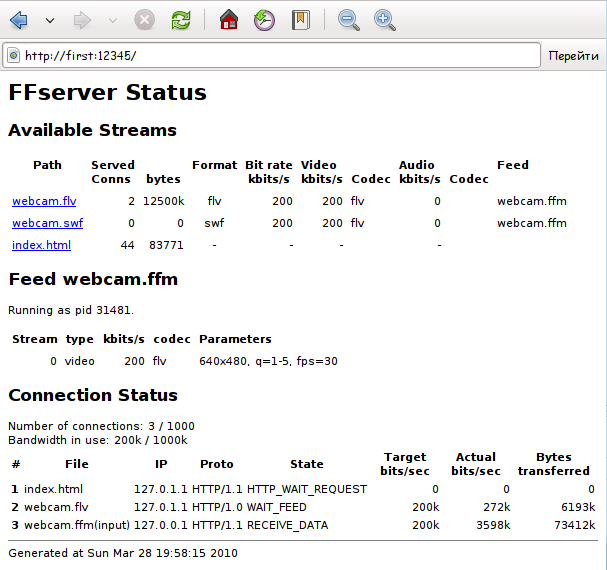Screen dimensions: 607x570
Task: Click RECEIVE_DATA state cell
Action: click(288, 525)
